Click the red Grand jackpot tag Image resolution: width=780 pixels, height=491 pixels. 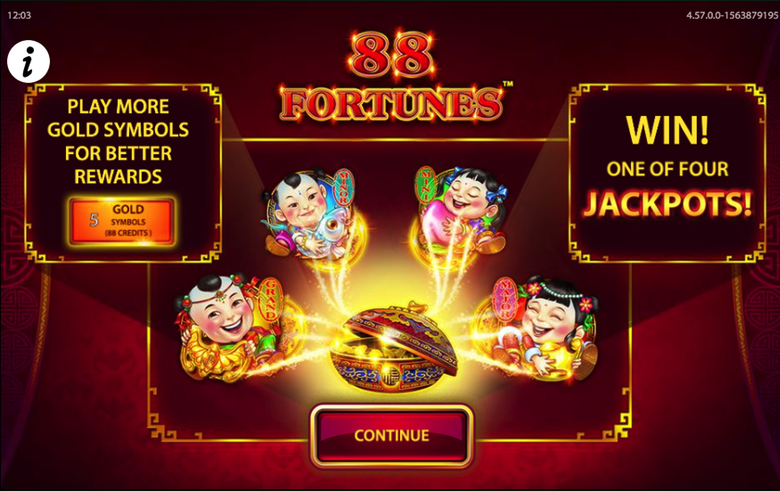pos(271,299)
